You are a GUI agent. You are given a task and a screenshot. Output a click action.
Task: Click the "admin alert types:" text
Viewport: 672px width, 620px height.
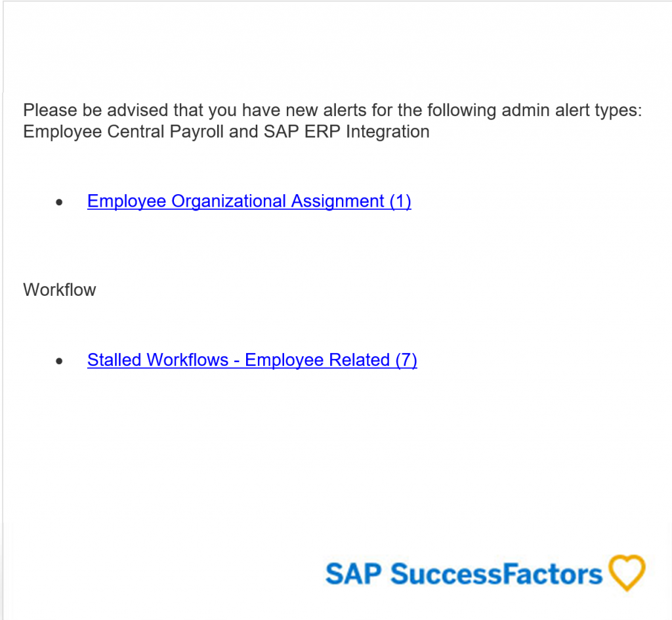572,110
